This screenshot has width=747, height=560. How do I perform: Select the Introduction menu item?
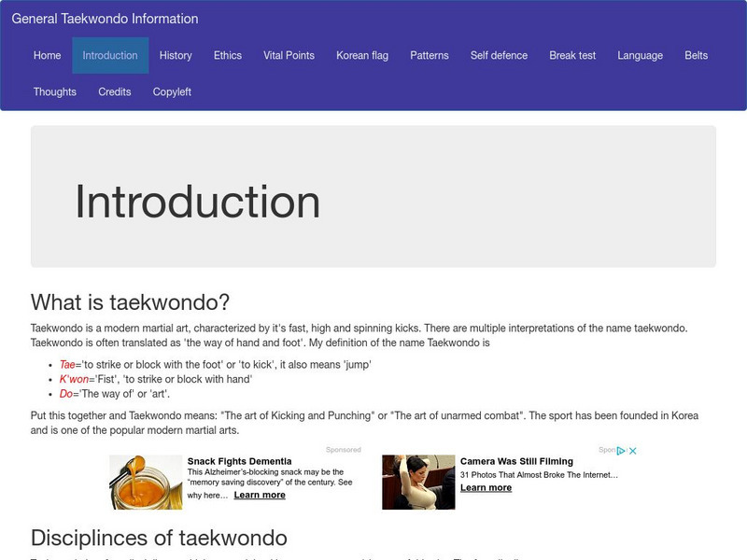pyautogui.click(x=111, y=55)
